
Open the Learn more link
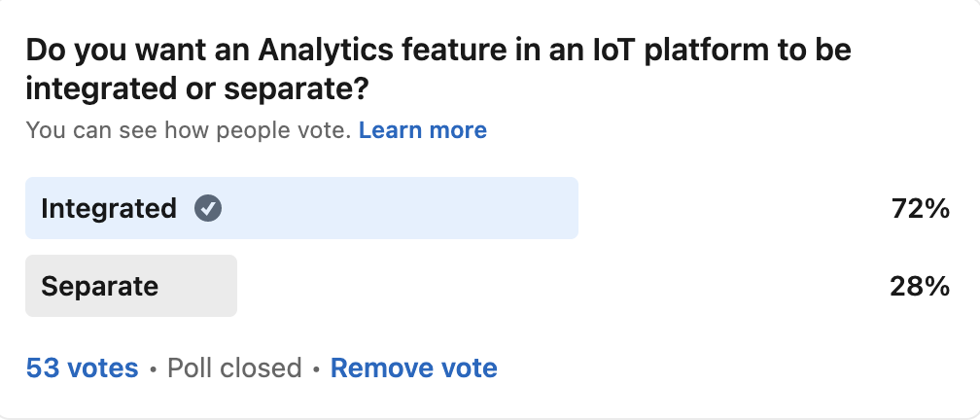point(422,130)
